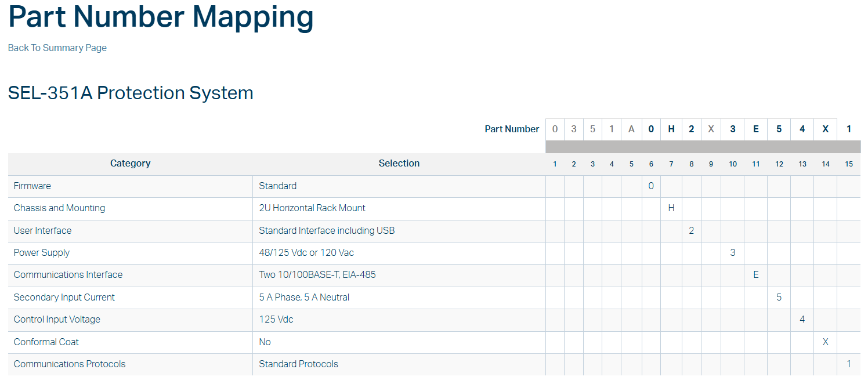Image resolution: width=868 pixels, height=380 pixels.
Task: Click the 0 code in the Firmware row
Action: (651, 186)
